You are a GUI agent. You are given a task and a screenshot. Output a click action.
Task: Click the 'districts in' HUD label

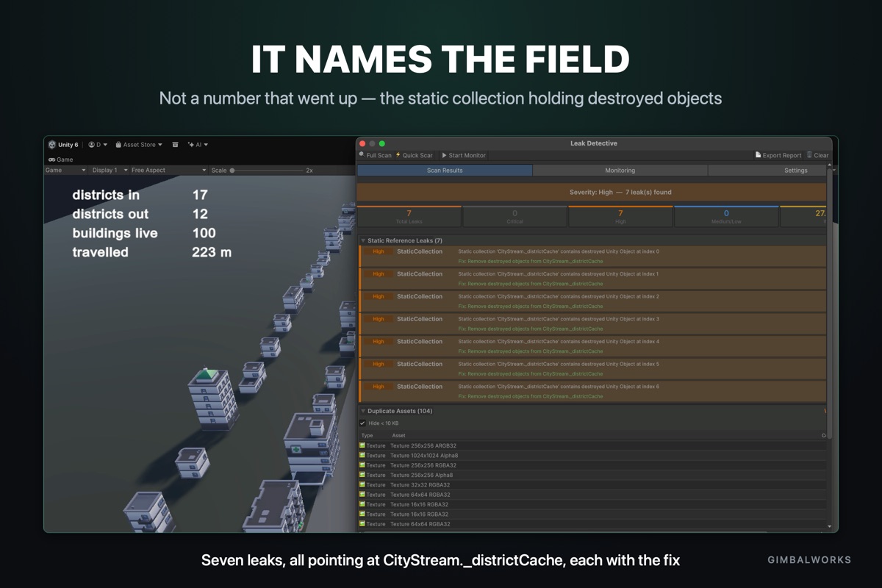pos(106,195)
